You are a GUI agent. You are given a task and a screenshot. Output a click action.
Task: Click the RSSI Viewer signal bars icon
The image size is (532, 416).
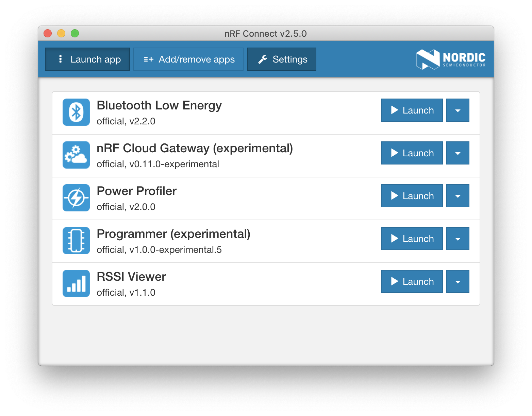coord(76,283)
